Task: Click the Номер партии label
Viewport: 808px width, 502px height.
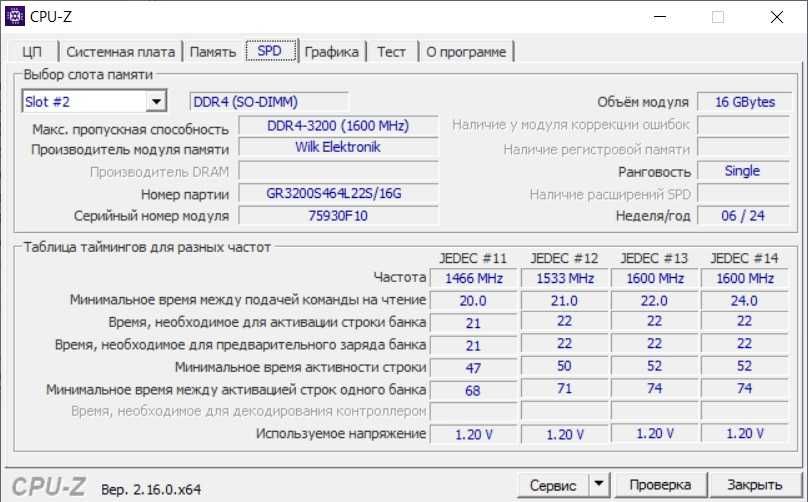Action: 185,194
